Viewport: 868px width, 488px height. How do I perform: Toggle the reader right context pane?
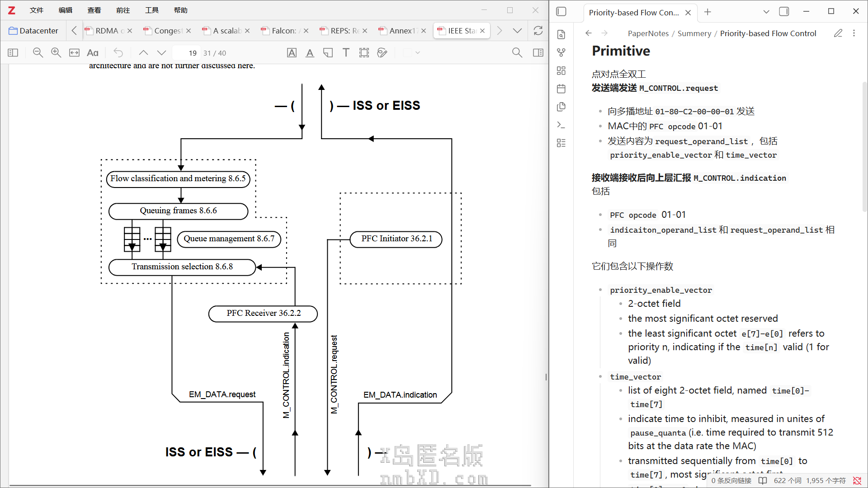coord(538,53)
